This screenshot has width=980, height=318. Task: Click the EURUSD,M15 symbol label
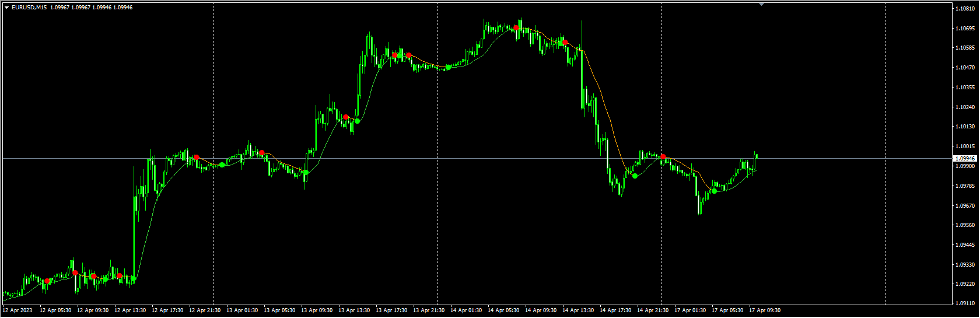click(29, 8)
